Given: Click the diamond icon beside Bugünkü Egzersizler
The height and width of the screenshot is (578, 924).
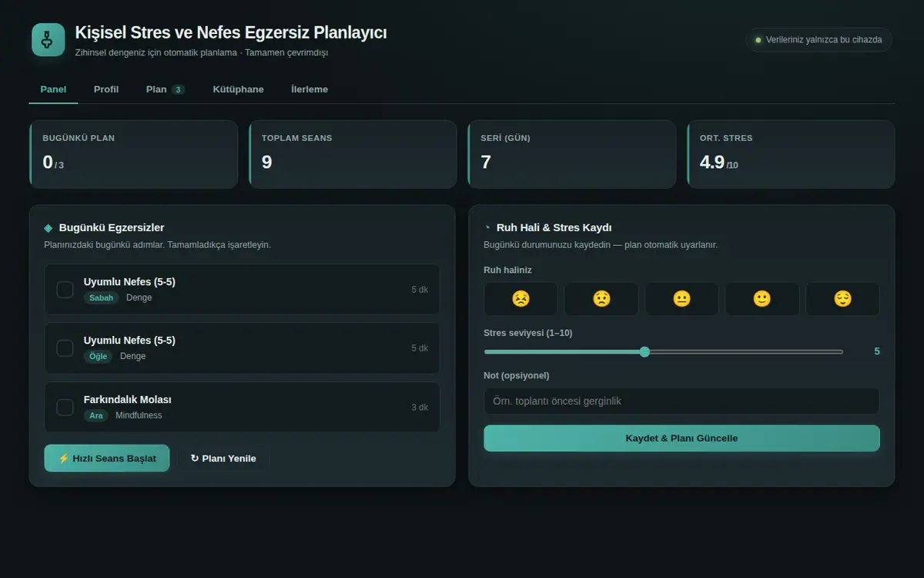Looking at the screenshot, I should pos(49,228).
